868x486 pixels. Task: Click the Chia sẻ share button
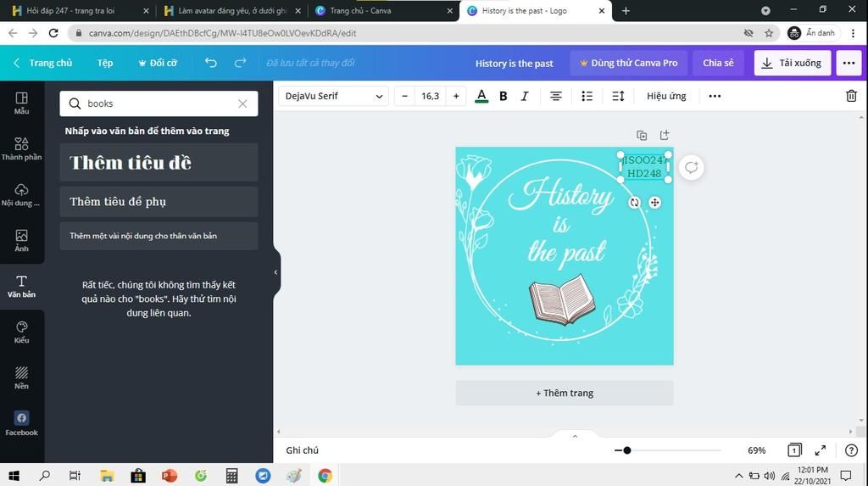pyautogui.click(x=719, y=63)
